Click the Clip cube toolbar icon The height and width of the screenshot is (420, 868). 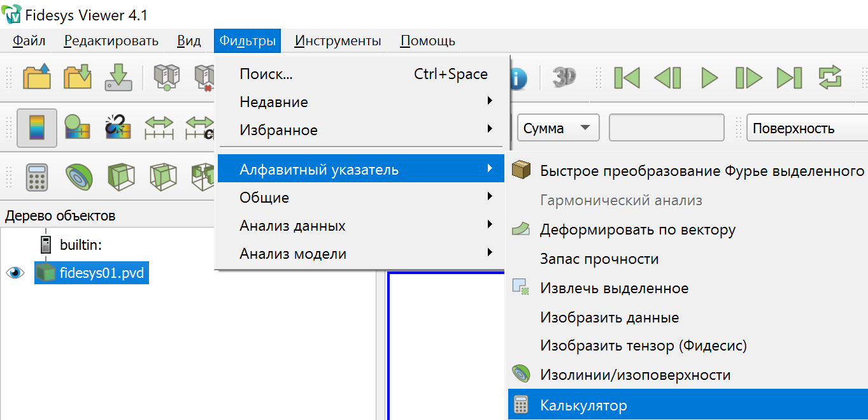tap(121, 177)
